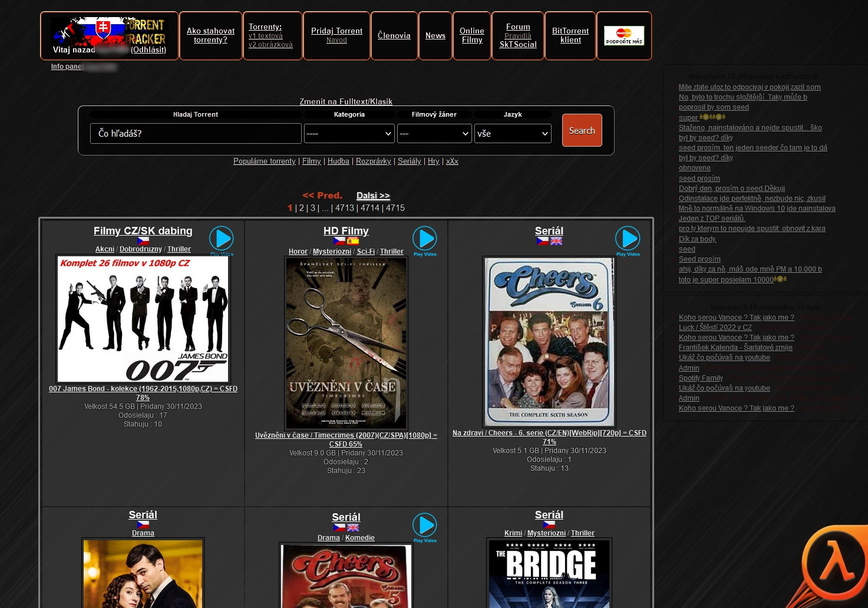Click the Komedie genre link
Image resolution: width=868 pixels, height=608 pixels.
[x=360, y=538]
